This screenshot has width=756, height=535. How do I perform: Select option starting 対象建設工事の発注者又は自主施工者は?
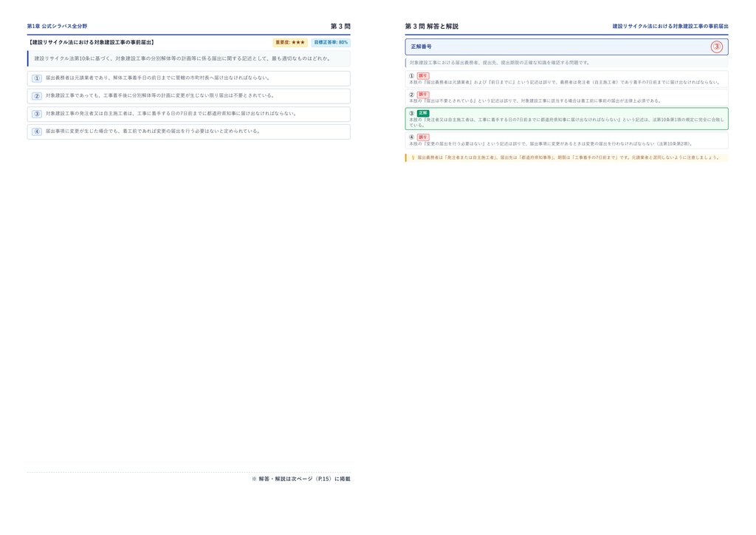[188, 114]
